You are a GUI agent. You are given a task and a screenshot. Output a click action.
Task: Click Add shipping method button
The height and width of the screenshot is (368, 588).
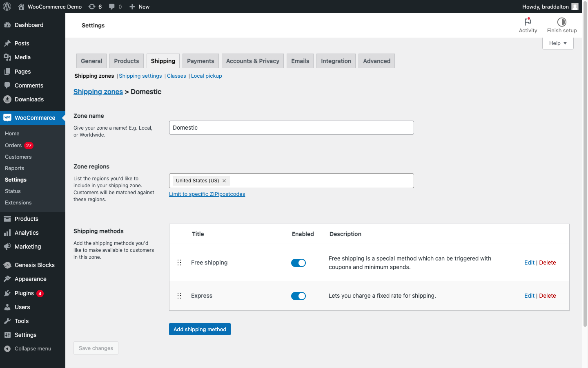[200, 329]
